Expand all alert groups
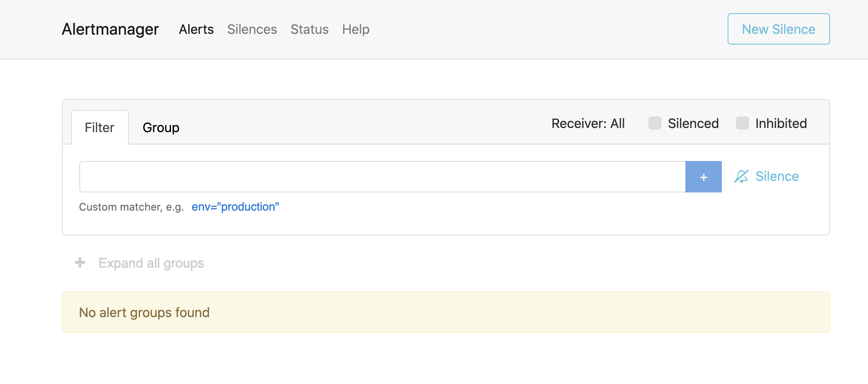868x384 pixels. pos(151,263)
